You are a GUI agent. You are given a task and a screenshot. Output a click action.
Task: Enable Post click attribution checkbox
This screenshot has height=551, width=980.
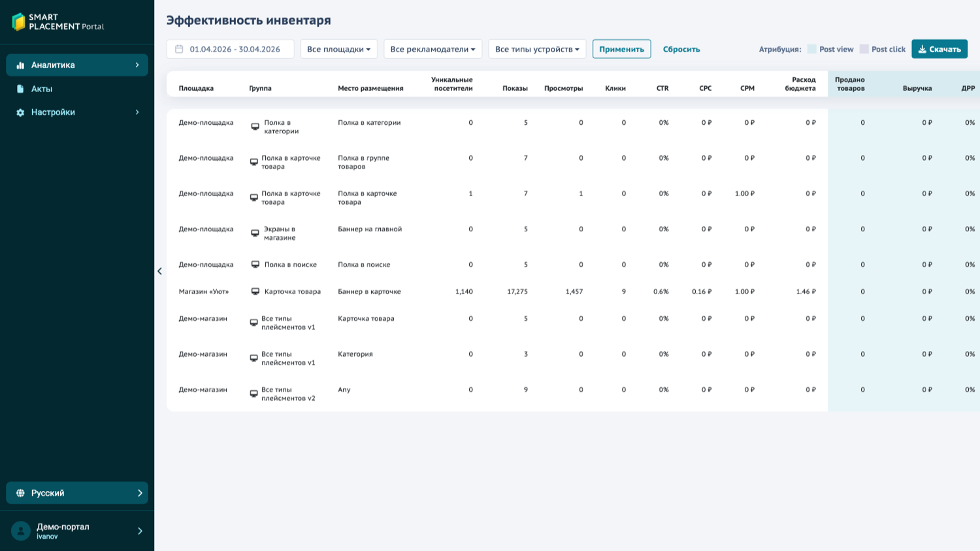(x=864, y=49)
